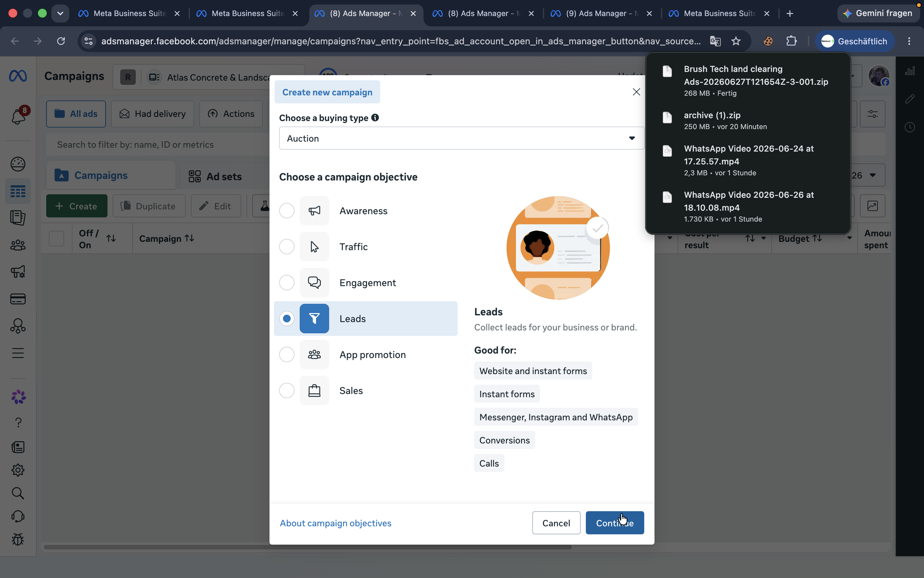This screenshot has height=578, width=924.
Task: Open tab search dropdown chevron in Chrome
Action: click(60, 13)
